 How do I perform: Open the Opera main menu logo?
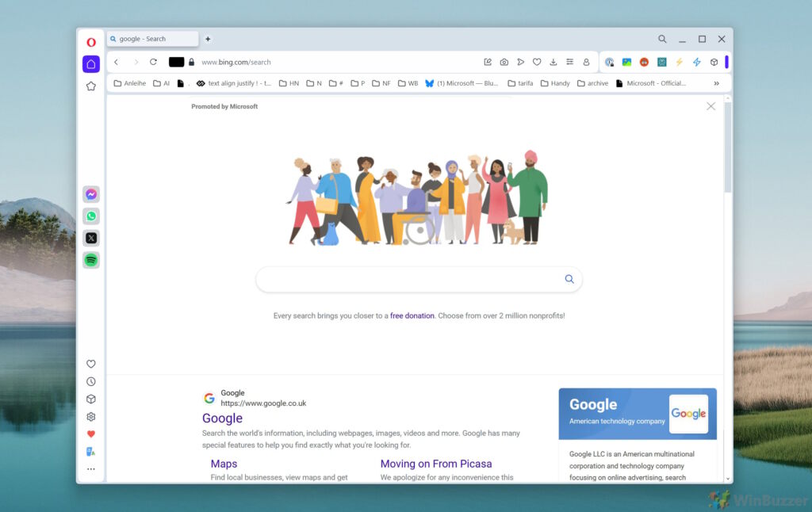pyautogui.click(x=91, y=43)
